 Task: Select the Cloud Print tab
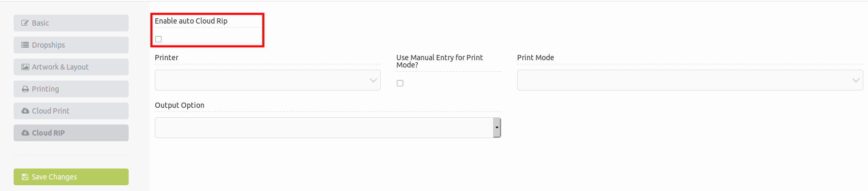71,111
